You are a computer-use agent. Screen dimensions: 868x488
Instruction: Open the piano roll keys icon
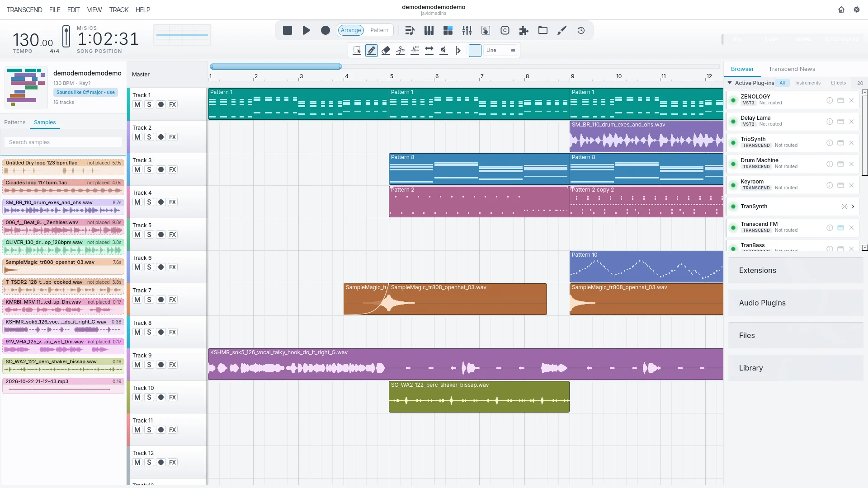429,30
